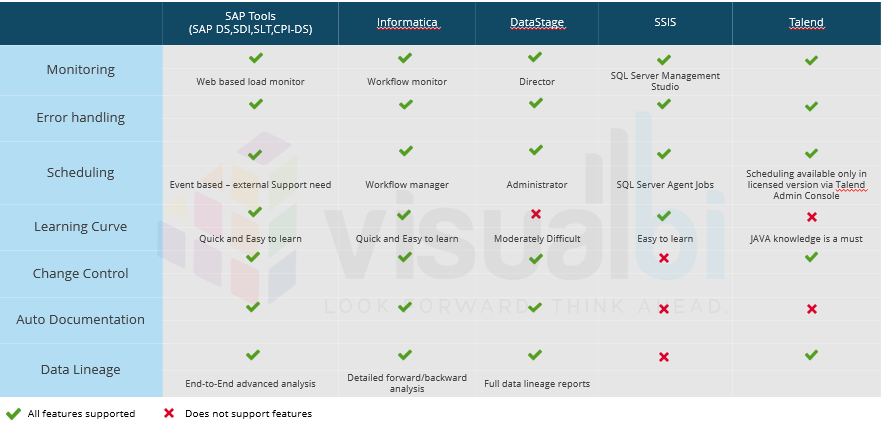The width and height of the screenshot is (885, 424).
Task: Click DataStage Learning Curve red cross
Action: point(536,214)
